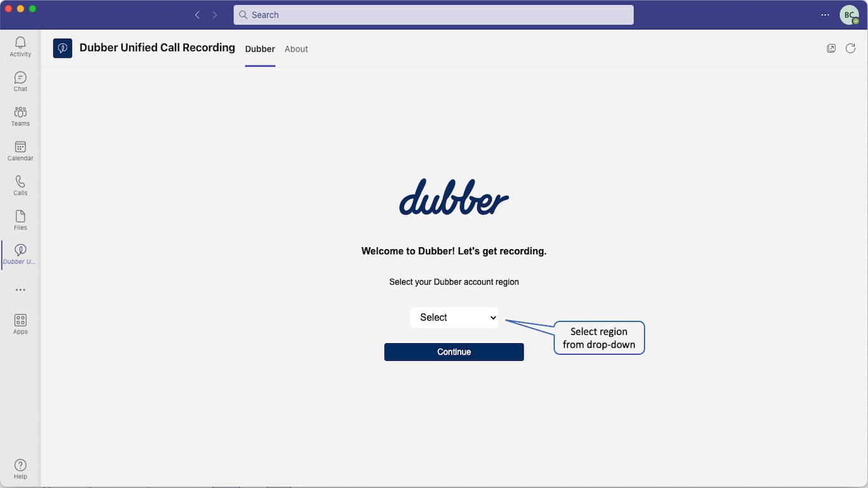
Task: Open Chat from the sidebar
Action: [x=20, y=82]
